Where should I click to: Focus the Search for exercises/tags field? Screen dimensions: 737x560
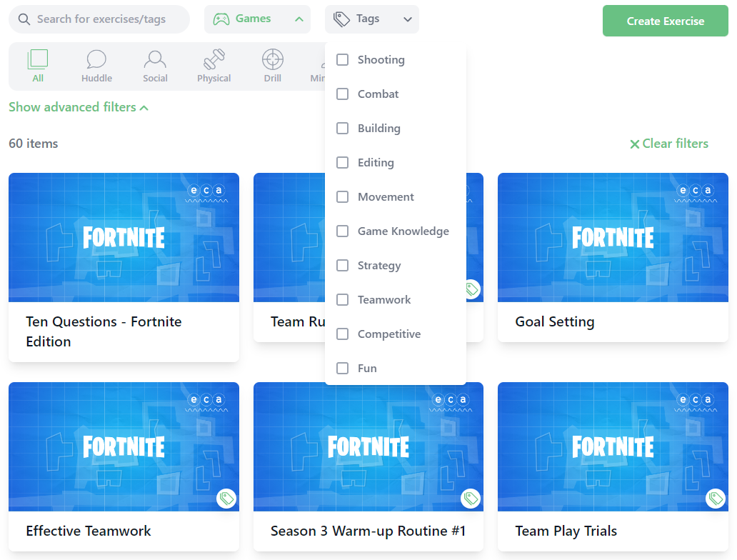99,19
